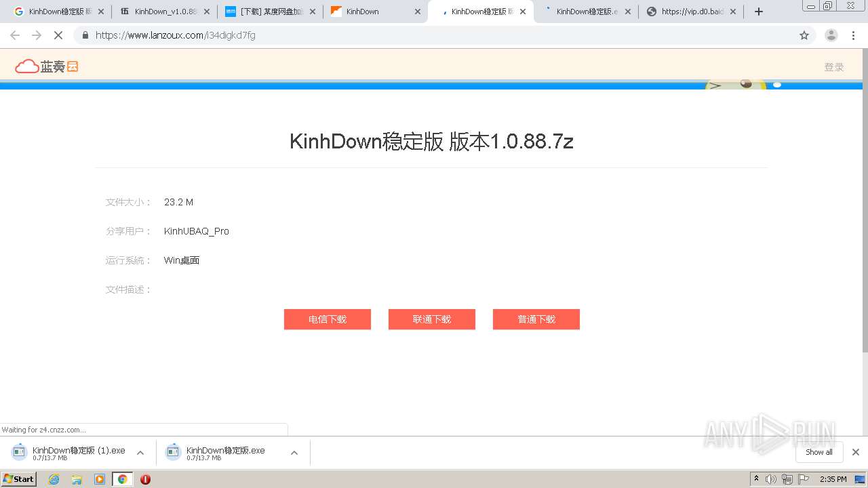Bookmark this page with the star icon
This screenshot has height=488, width=868.
click(804, 35)
